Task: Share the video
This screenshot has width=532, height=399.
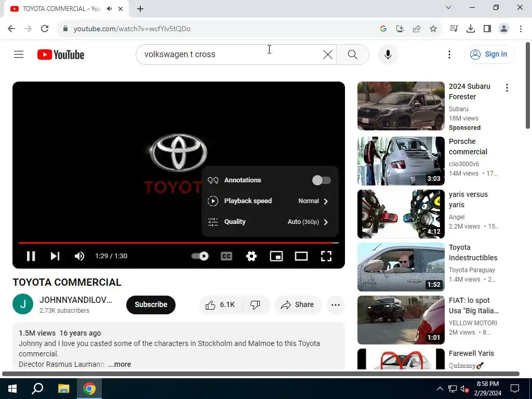Action: coord(298,304)
